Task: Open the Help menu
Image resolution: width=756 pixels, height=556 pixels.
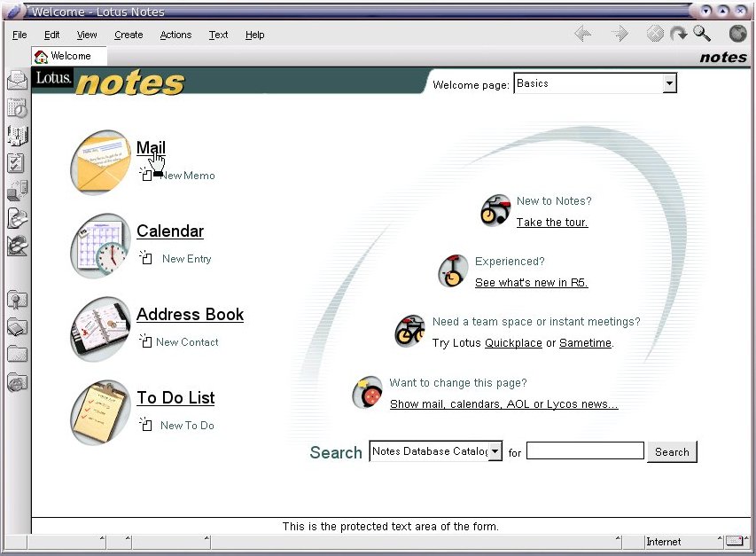Action: pyautogui.click(x=254, y=35)
